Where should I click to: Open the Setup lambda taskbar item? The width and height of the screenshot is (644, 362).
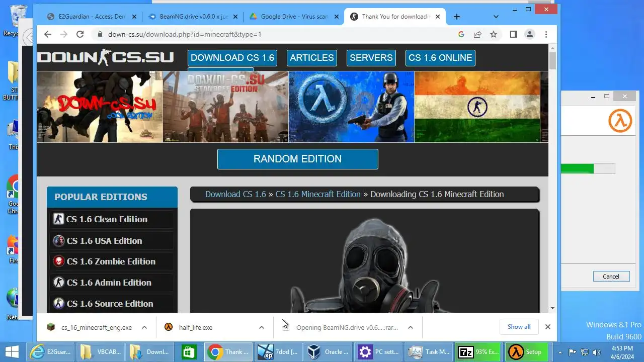pyautogui.click(x=527, y=352)
